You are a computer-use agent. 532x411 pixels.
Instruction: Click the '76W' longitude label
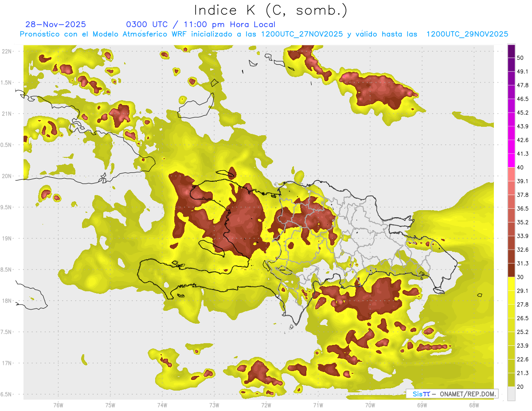click(58, 405)
